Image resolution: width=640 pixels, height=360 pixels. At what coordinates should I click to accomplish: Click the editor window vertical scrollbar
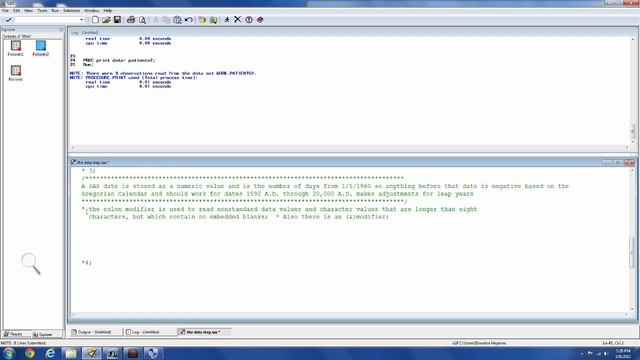[632, 239]
